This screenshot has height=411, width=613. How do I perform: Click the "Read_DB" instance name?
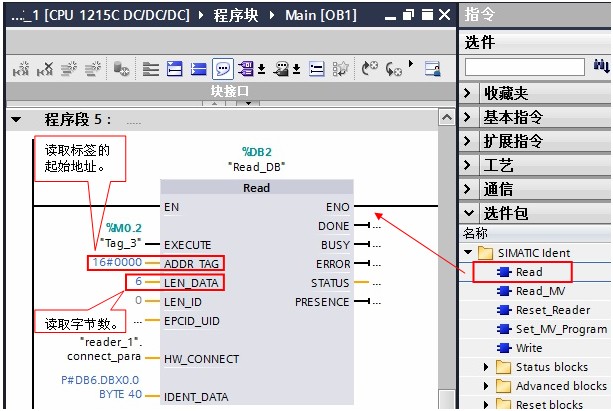257,167
